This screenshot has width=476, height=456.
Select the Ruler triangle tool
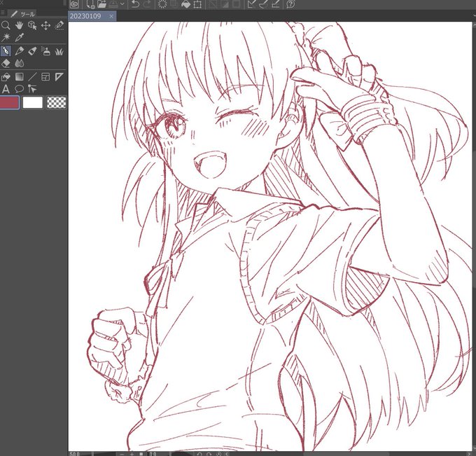point(59,77)
